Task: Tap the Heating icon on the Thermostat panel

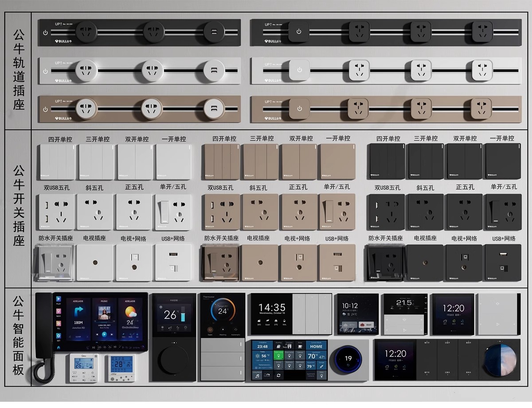Action: (223, 330)
